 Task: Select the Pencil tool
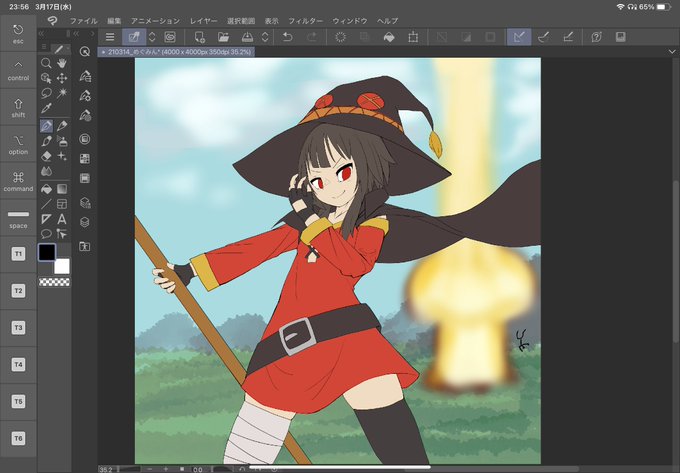pyautogui.click(x=62, y=126)
